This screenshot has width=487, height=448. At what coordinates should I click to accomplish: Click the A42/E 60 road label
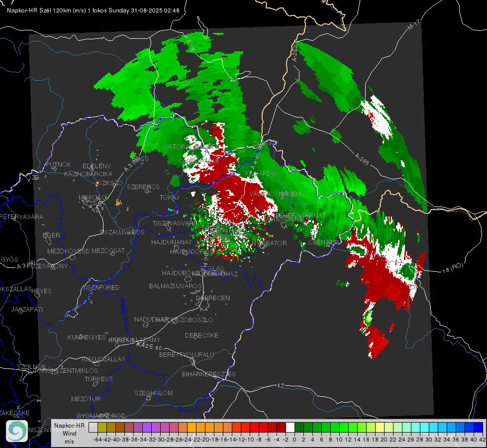click(x=150, y=346)
